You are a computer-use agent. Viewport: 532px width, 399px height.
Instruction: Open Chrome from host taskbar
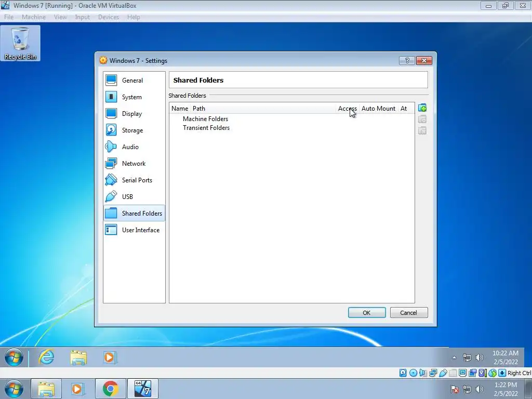[110, 389]
